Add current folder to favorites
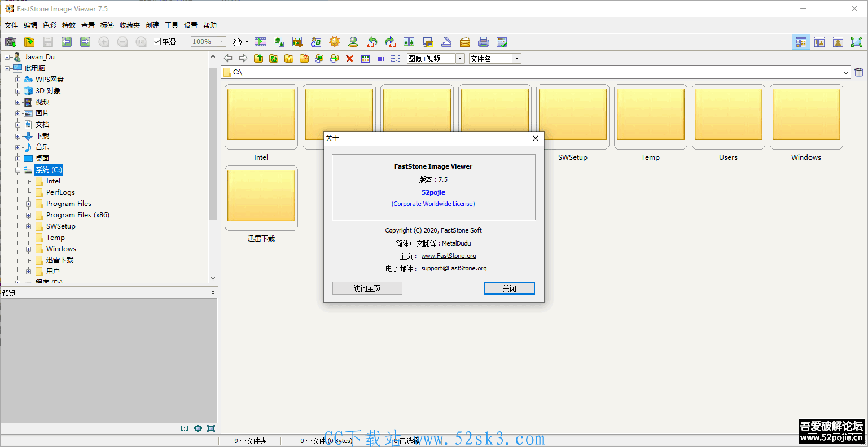This screenshot has height=447, width=868. click(x=289, y=58)
